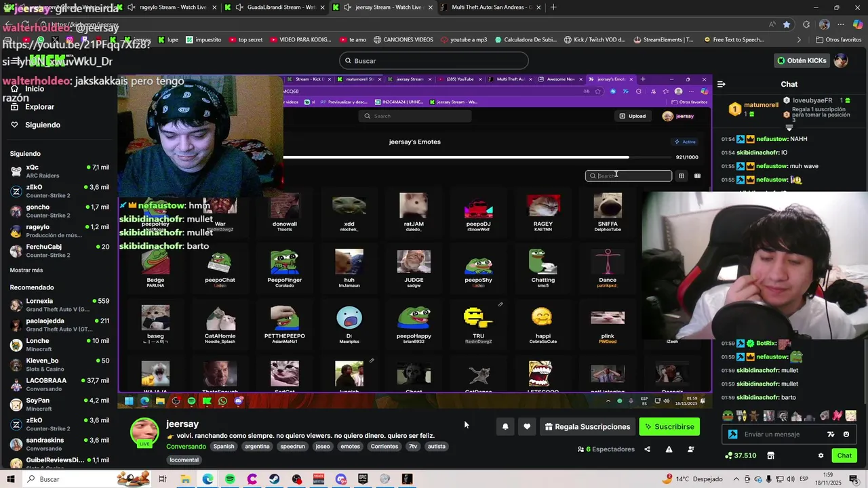Click the Corrientes tag
The height and width of the screenshot is (488, 868).
pos(384,447)
